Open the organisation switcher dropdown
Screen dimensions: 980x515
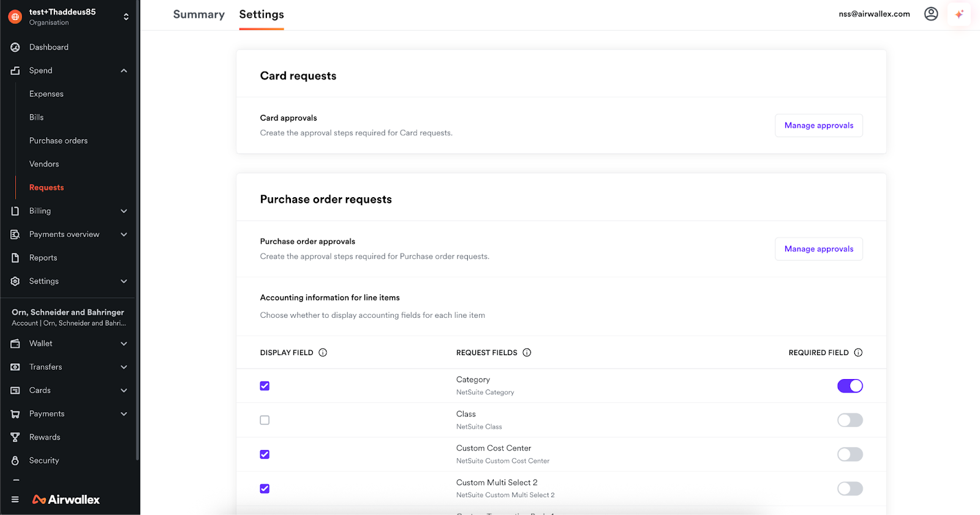126,17
